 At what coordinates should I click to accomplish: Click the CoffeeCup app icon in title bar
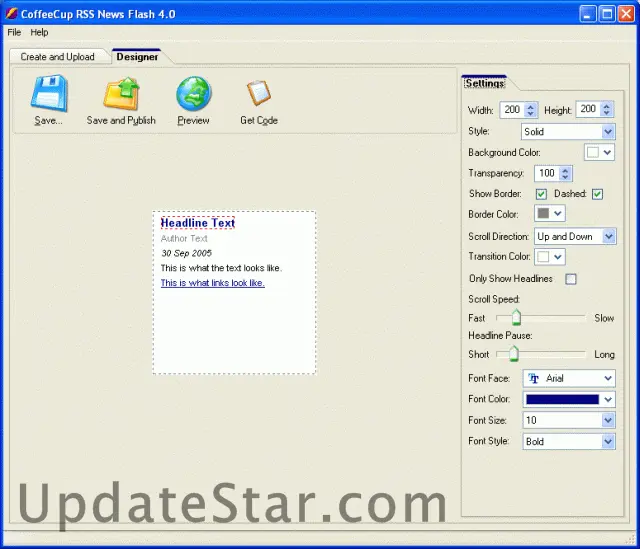(x=11, y=13)
